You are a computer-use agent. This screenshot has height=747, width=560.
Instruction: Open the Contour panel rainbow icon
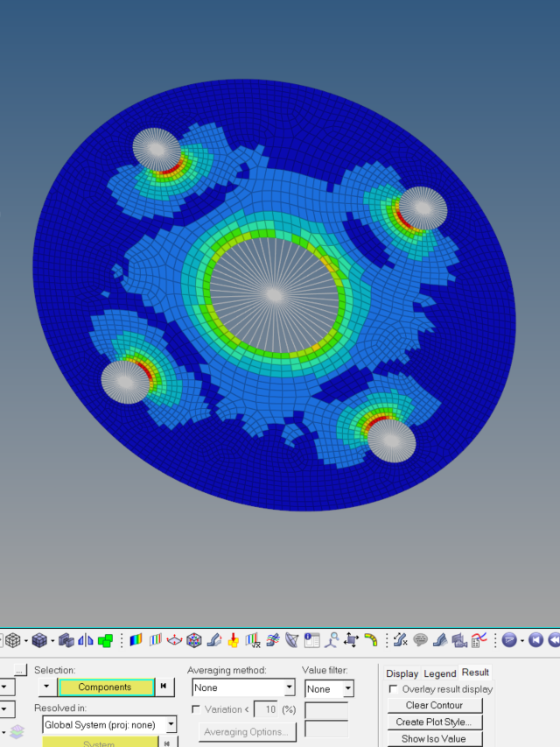point(136,640)
